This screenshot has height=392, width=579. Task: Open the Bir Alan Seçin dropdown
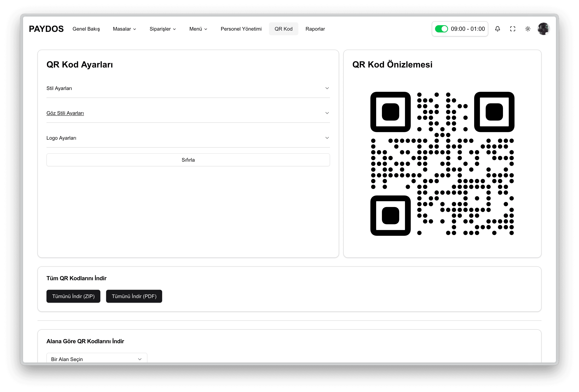(x=97, y=359)
